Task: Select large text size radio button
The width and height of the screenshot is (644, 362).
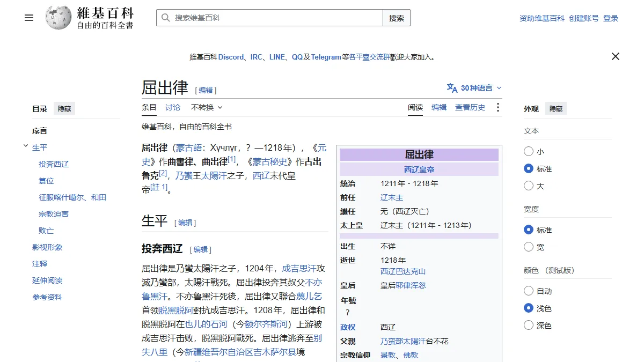Action: coord(529,186)
